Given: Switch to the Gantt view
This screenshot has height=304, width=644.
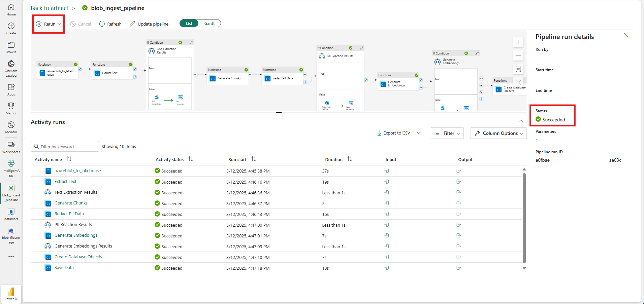Looking at the screenshot, I should [210, 23].
